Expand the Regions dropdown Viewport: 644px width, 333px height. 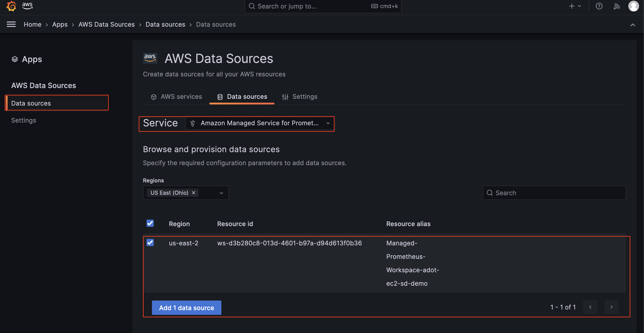pos(221,192)
